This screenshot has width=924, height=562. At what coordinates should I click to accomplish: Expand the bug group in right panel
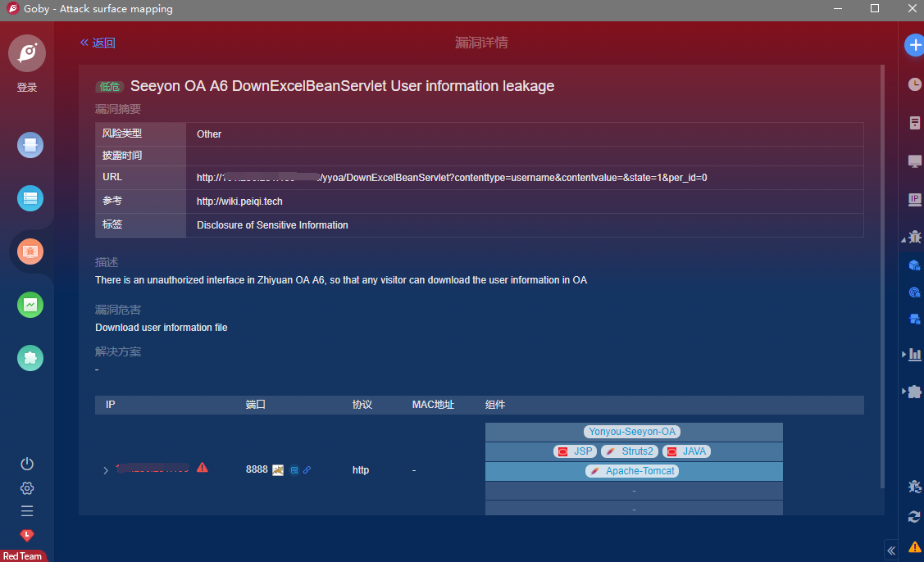(913, 237)
